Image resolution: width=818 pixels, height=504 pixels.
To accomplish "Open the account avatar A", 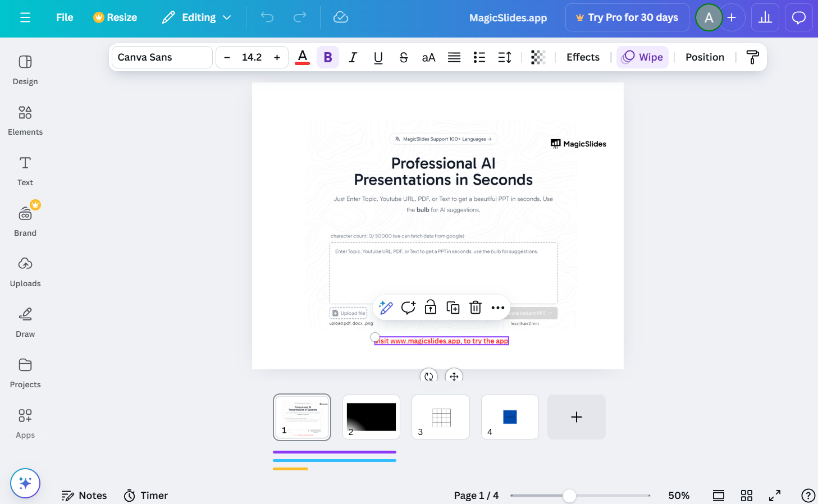I will (x=709, y=17).
